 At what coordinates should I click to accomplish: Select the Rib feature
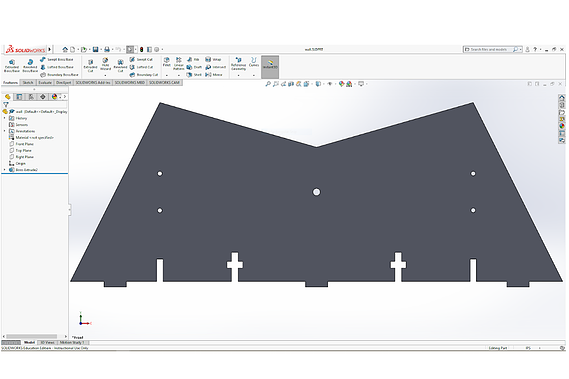click(x=193, y=59)
